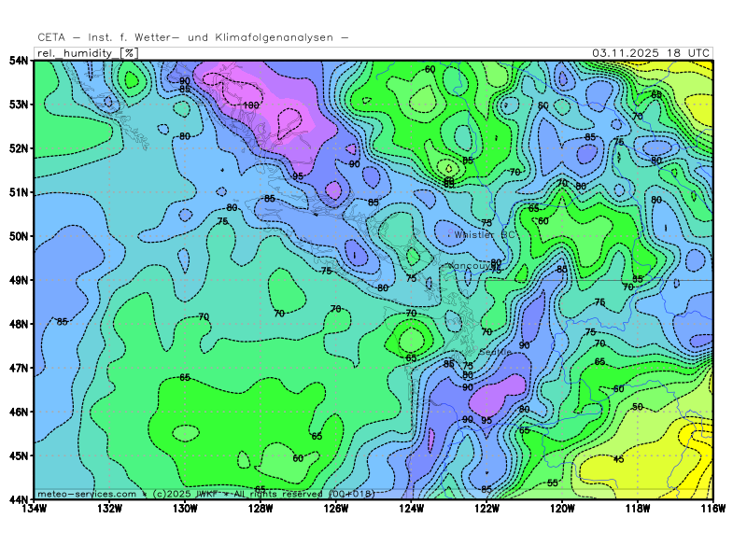Viewport: 747px width, 560px height.
Task: Click the 128W longitude axis label
Action: pos(261,509)
